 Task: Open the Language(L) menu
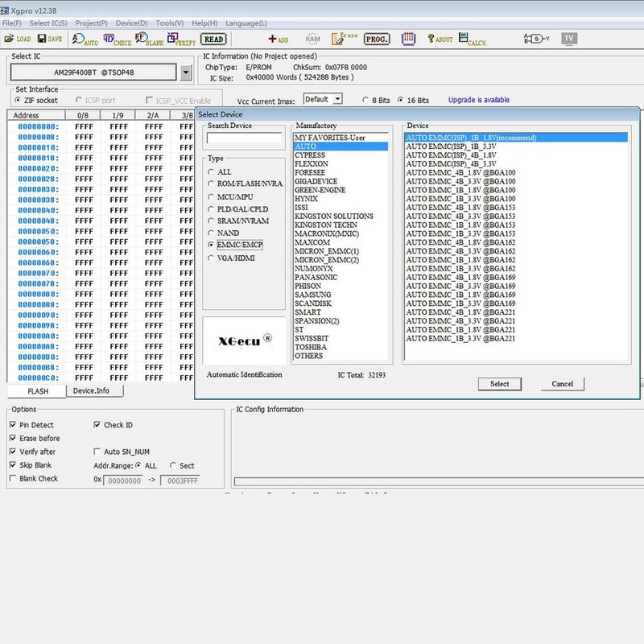pos(246,23)
